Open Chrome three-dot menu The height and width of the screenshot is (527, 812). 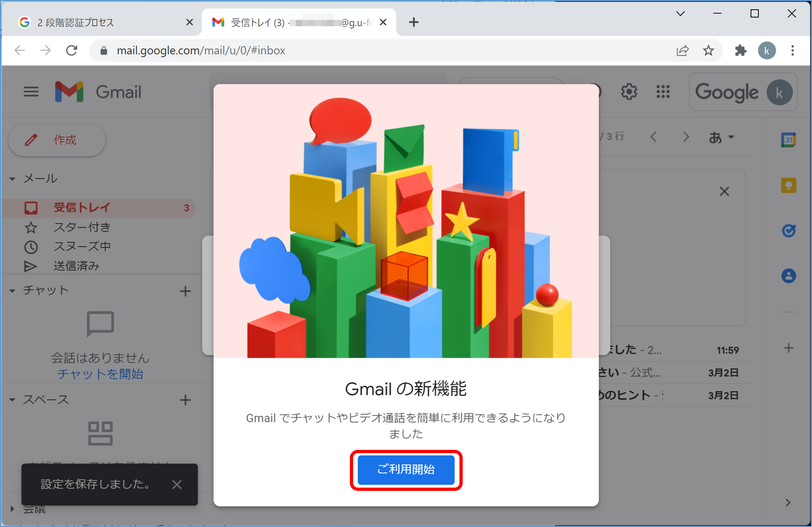click(793, 51)
